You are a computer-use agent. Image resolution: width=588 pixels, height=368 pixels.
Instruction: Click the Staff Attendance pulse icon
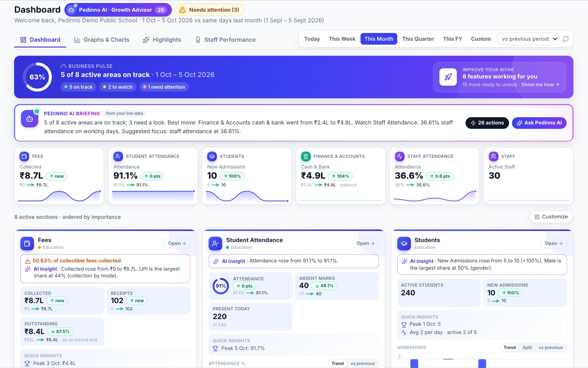click(x=399, y=156)
